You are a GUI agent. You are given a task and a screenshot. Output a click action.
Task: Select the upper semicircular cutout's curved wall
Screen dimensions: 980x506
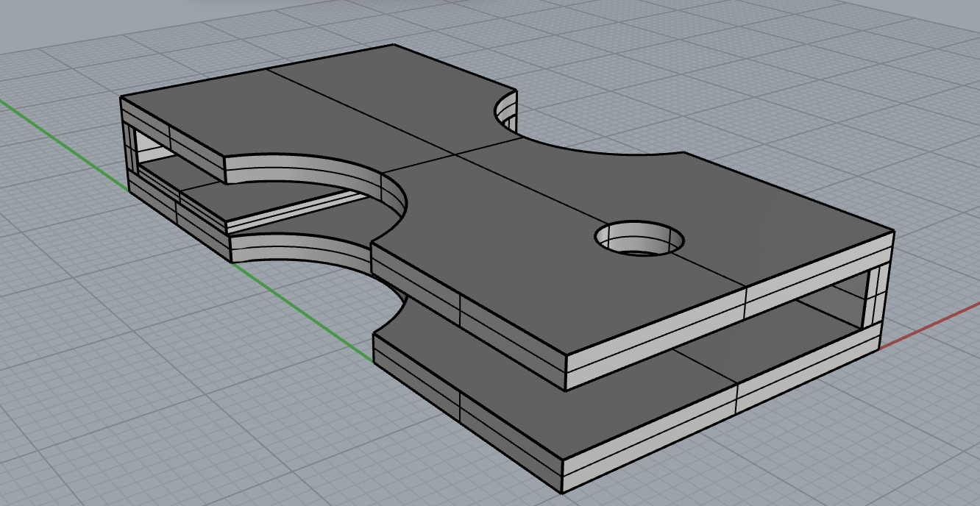point(316,171)
